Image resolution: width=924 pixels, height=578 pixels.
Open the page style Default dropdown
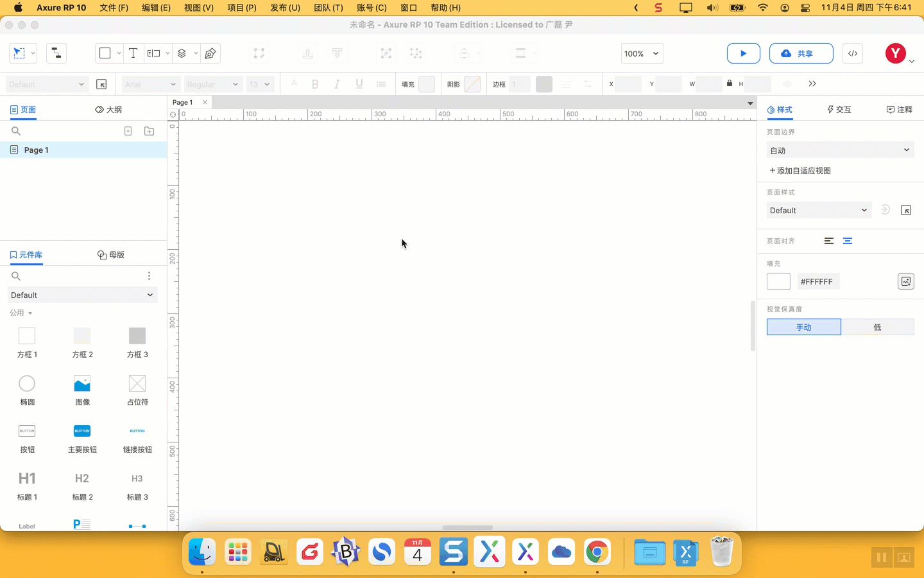pos(819,210)
